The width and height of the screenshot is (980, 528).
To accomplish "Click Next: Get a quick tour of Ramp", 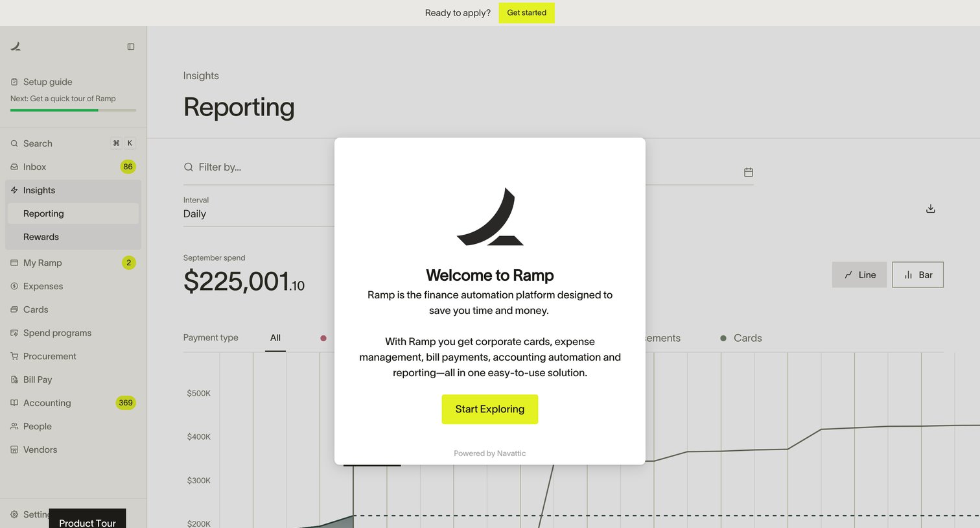I will pyautogui.click(x=63, y=99).
